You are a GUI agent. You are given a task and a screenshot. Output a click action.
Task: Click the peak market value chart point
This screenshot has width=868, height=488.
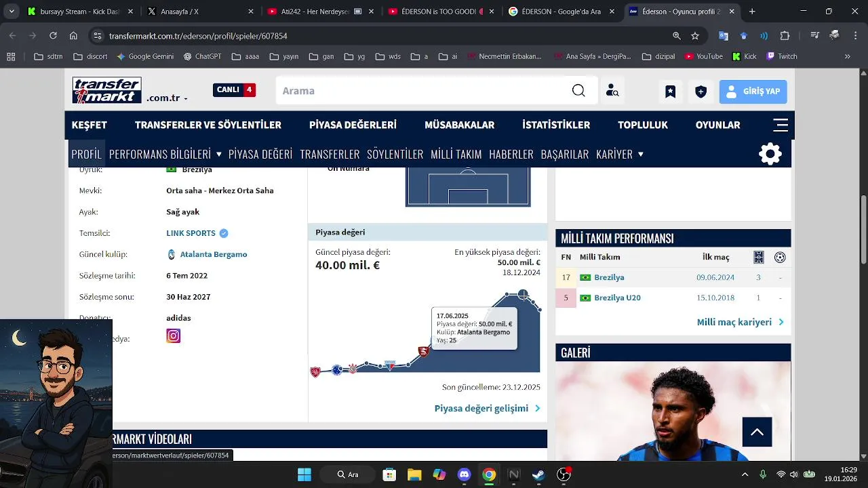pos(523,293)
